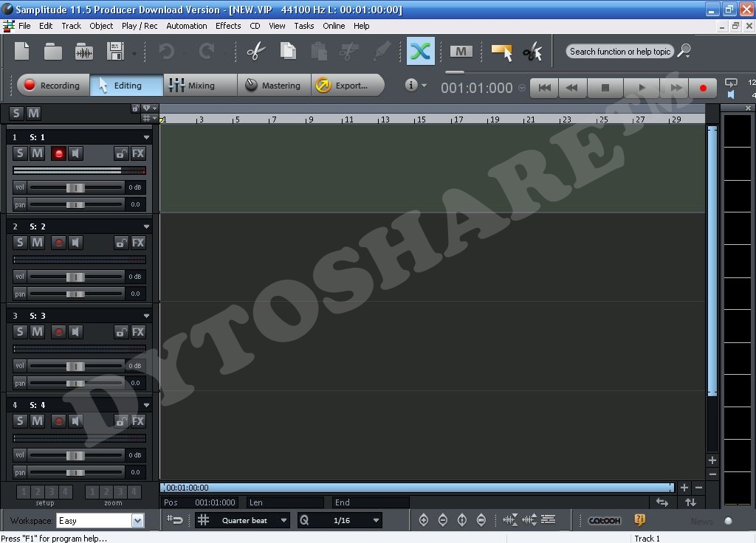Toggle the crossfade X icon
The height and width of the screenshot is (543, 756).
tap(420, 51)
